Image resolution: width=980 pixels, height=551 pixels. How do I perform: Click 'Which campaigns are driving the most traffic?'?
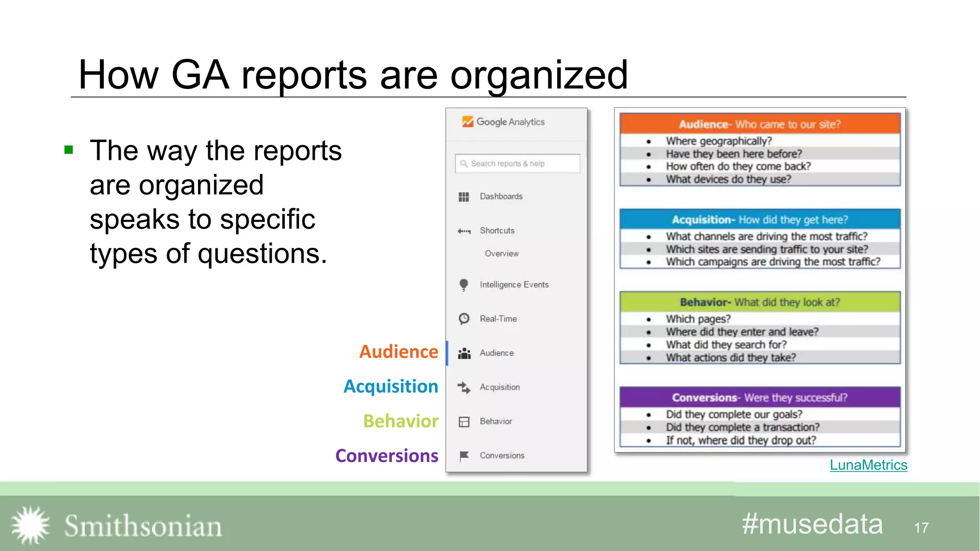pos(773,262)
